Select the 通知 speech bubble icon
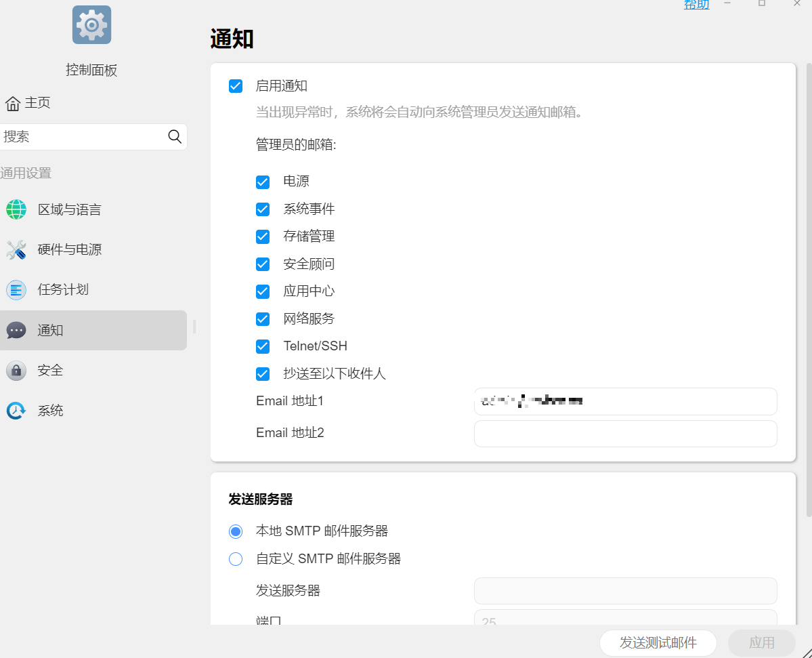812x658 pixels. click(16, 331)
